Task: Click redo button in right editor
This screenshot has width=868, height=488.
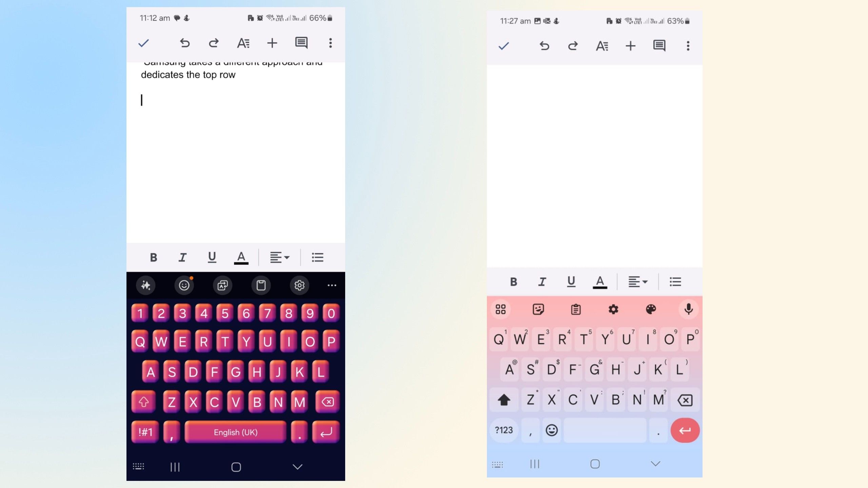Action: (x=572, y=45)
